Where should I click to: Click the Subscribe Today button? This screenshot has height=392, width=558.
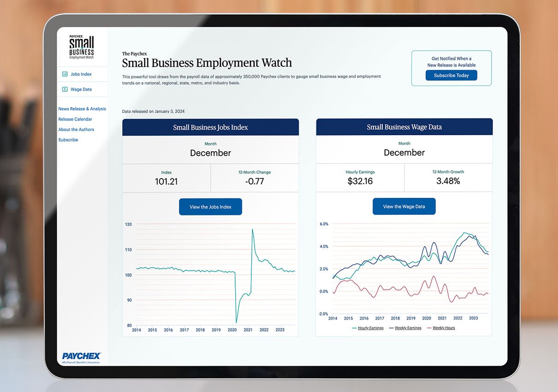point(451,76)
